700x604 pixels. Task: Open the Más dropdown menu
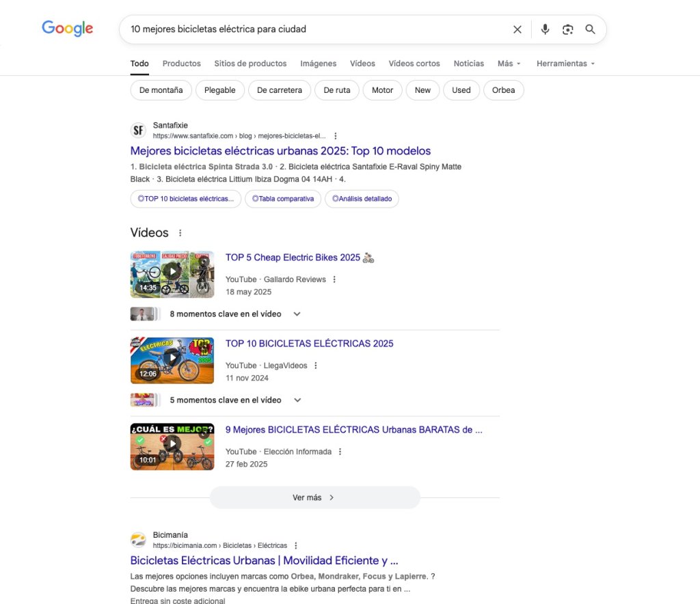(509, 64)
